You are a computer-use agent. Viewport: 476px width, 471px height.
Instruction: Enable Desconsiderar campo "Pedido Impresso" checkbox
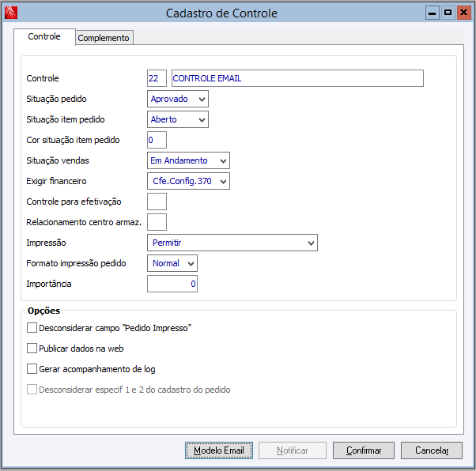click(x=32, y=327)
